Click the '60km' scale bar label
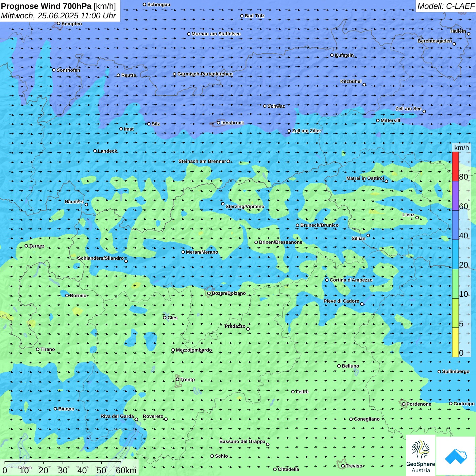Image resolution: width=476 pixels, height=476 pixels. [126, 470]
